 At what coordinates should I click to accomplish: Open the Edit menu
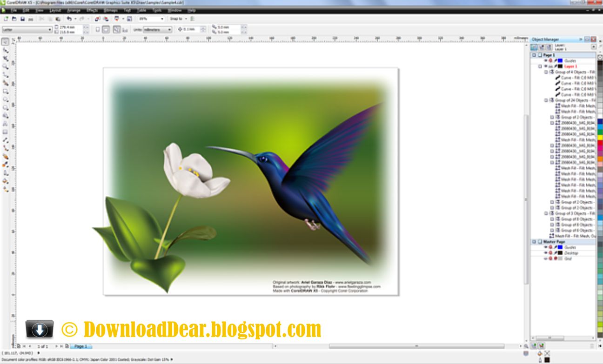pyautogui.click(x=27, y=10)
